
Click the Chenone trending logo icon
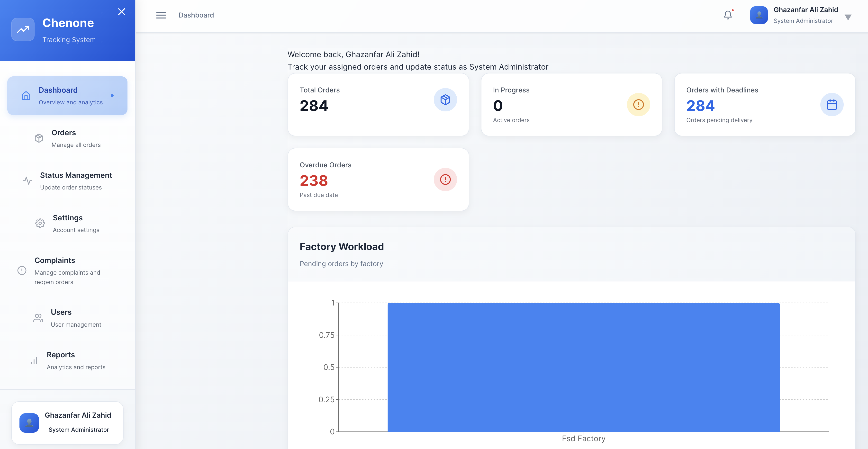[23, 30]
